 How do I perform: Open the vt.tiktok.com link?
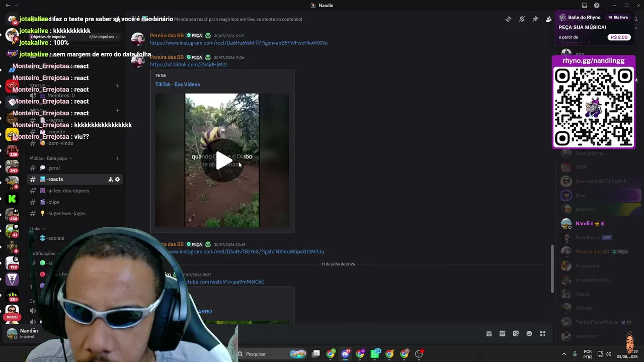point(189,65)
